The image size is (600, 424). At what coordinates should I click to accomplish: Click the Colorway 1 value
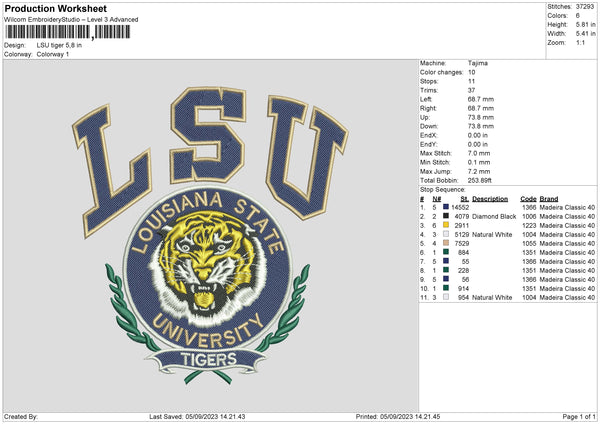click(x=53, y=54)
